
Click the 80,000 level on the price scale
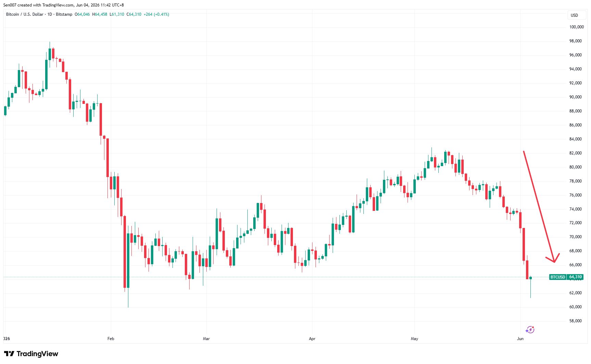coord(575,167)
